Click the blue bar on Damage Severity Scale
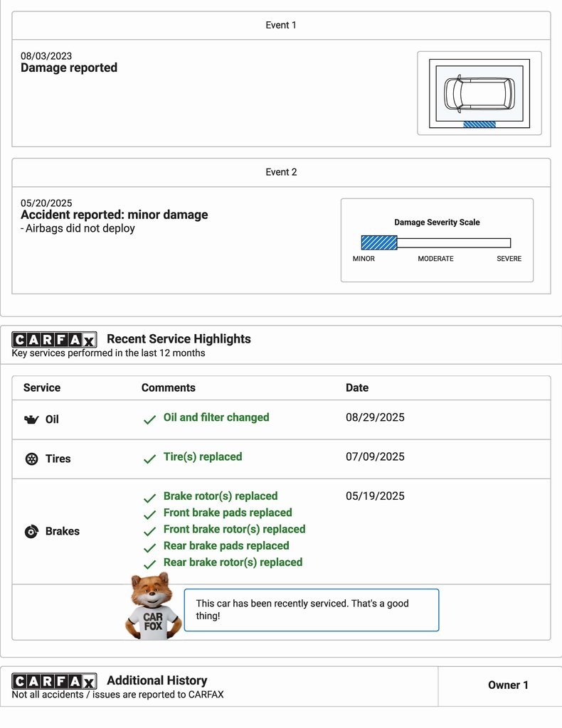 coord(379,242)
